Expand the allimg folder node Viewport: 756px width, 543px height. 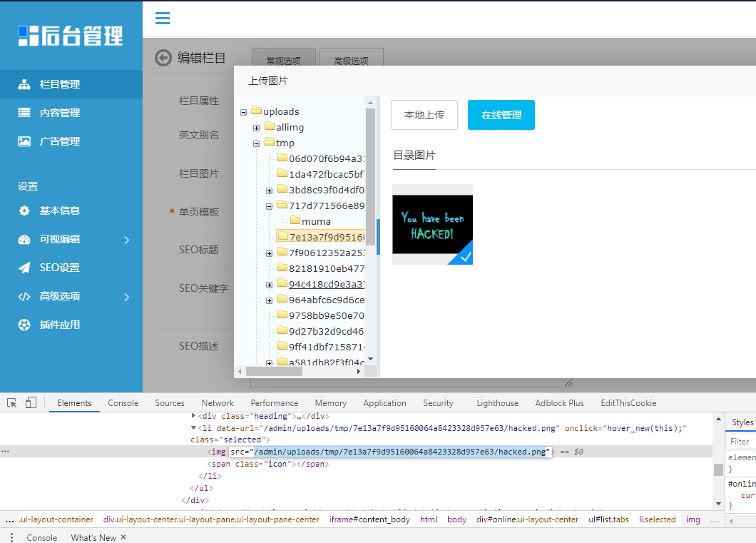[x=257, y=128]
